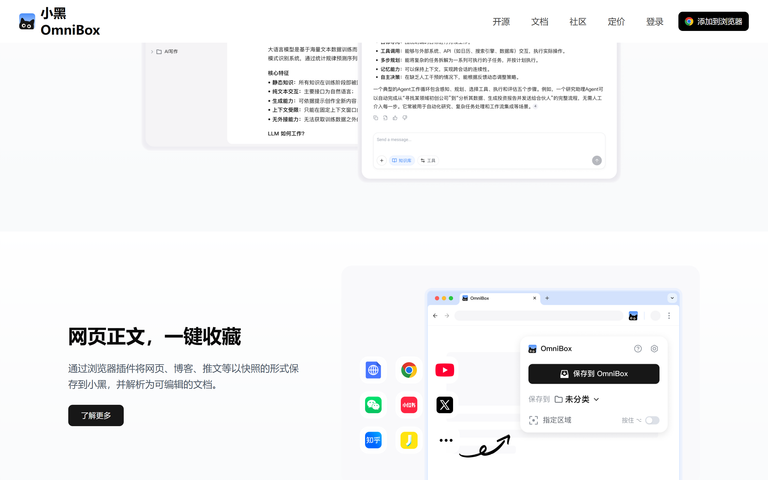Click the YouTube icon tile
Image resolution: width=768 pixels, height=480 pixels.
pos(445,370)
